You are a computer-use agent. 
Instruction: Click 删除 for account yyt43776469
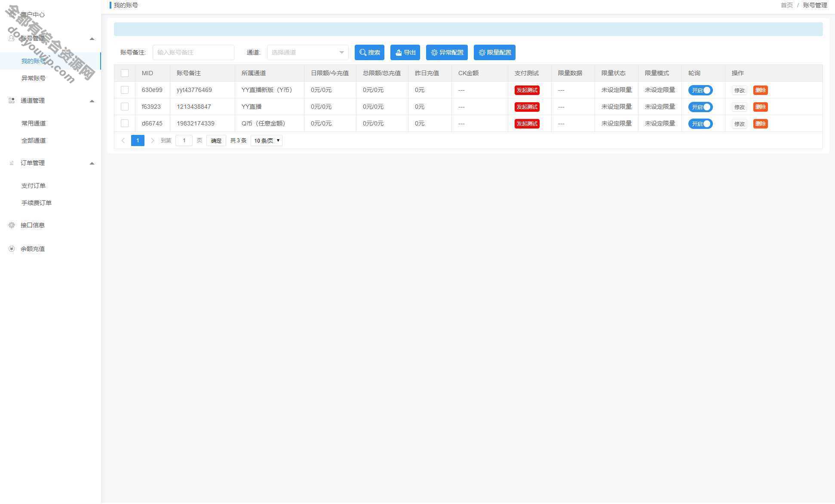[x=760, y=90]
